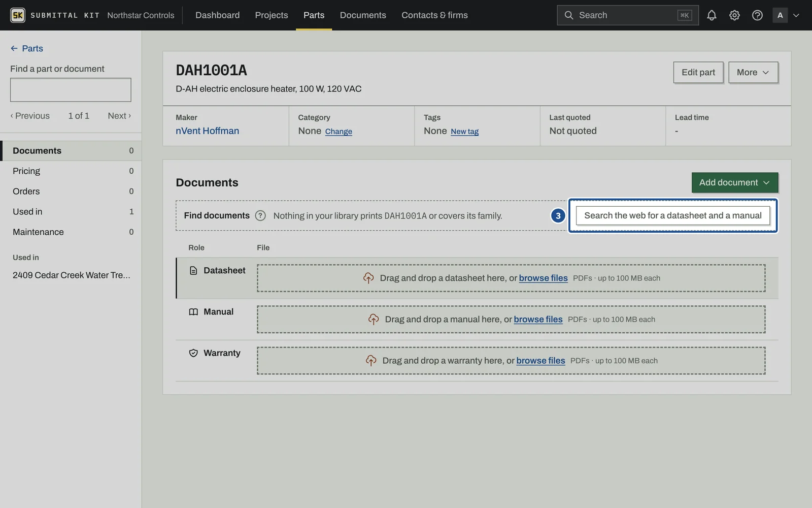The width and height of the screenshot is (812, 508).
Task: Select Documents in the sidebar
Action: click(71, 151)
